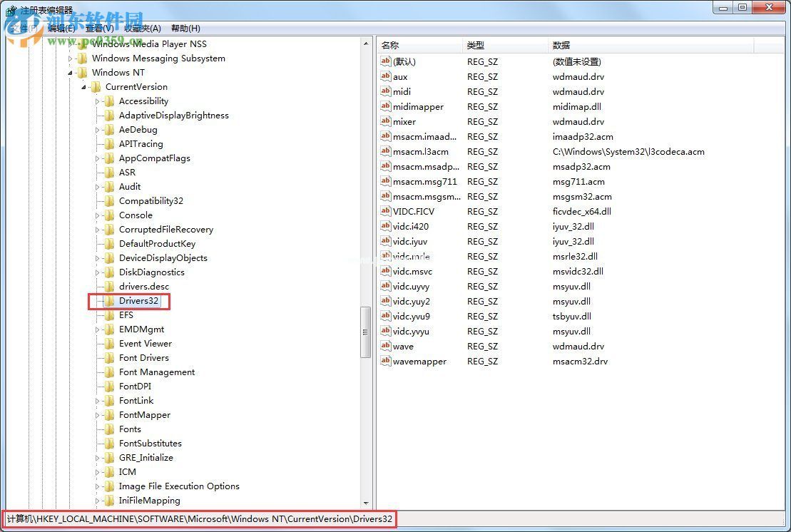Click the ab icon next to VIDC.FICV
The height and width of the screenshot is (532, 791).
(x=384, y=211)
